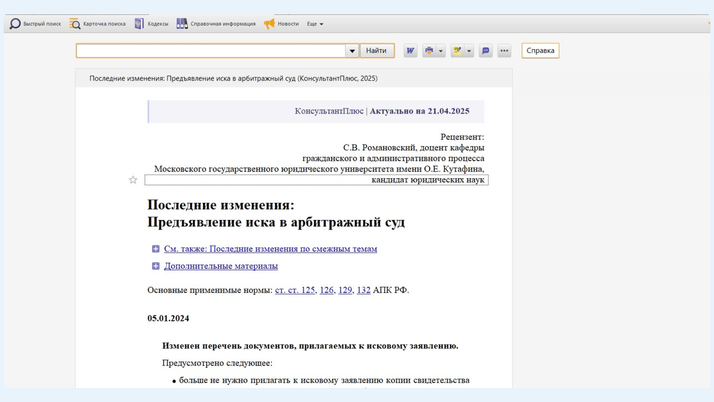Click Актуально на 21.04.2025 text

(419, 111)
